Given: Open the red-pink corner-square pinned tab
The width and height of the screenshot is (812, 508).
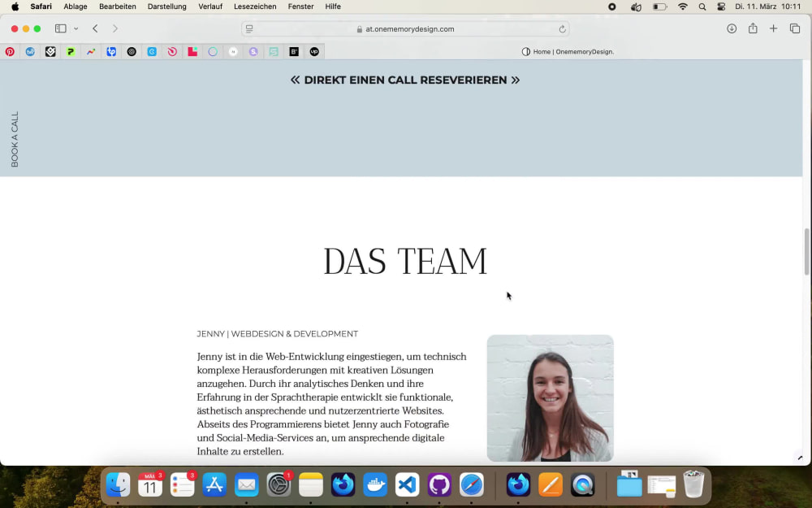Looking at the screenshot, I should click(192, 51).
